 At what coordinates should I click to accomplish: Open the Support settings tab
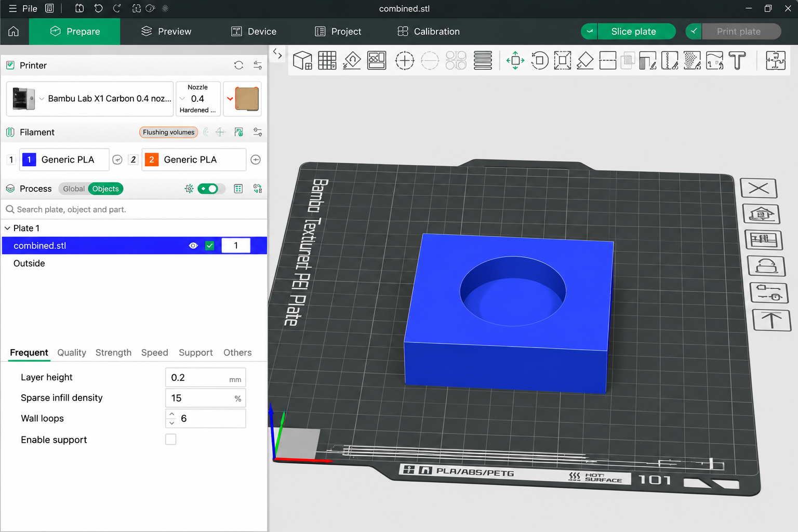(196, 353)
